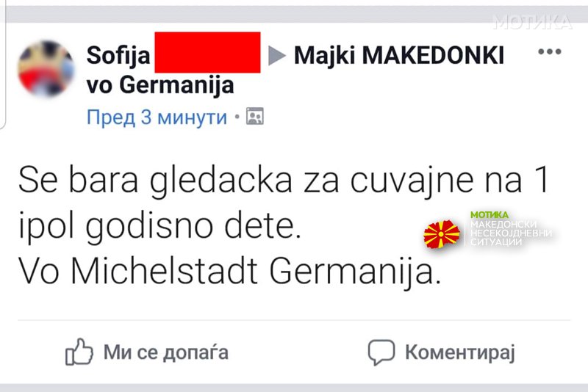Open the three-dot post options menu
Screen dimensions: 588x392
549,51
